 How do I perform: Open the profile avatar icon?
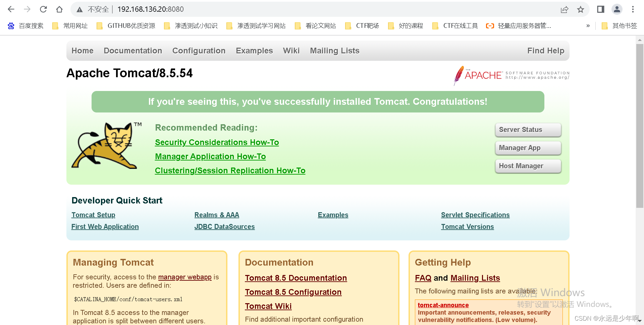(x=617, y=9)
